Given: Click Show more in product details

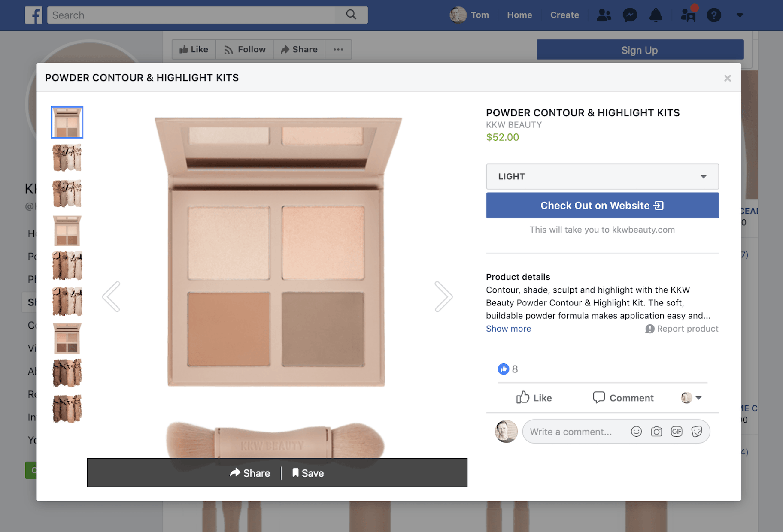Looking at the screenshot, I should 508,329.
